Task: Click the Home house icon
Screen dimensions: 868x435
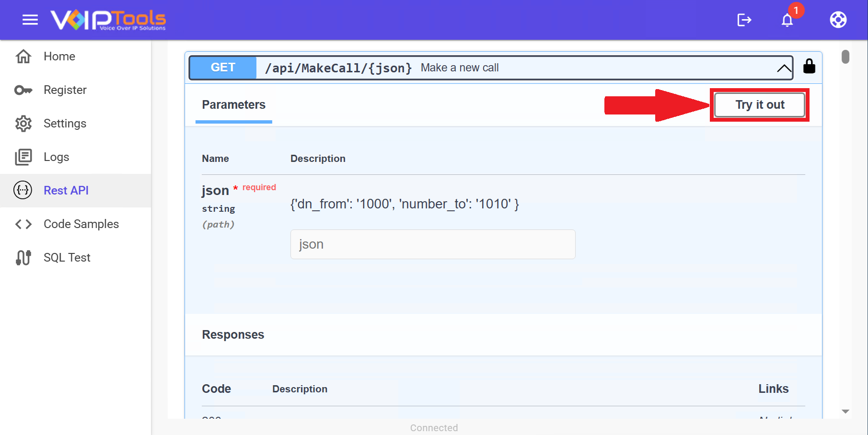Action: pos(23,57)
